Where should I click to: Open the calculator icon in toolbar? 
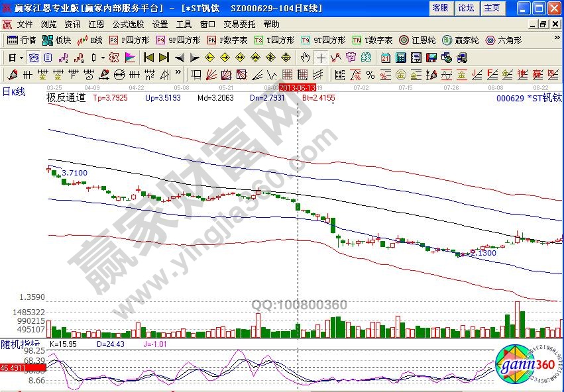pos(400,58)
